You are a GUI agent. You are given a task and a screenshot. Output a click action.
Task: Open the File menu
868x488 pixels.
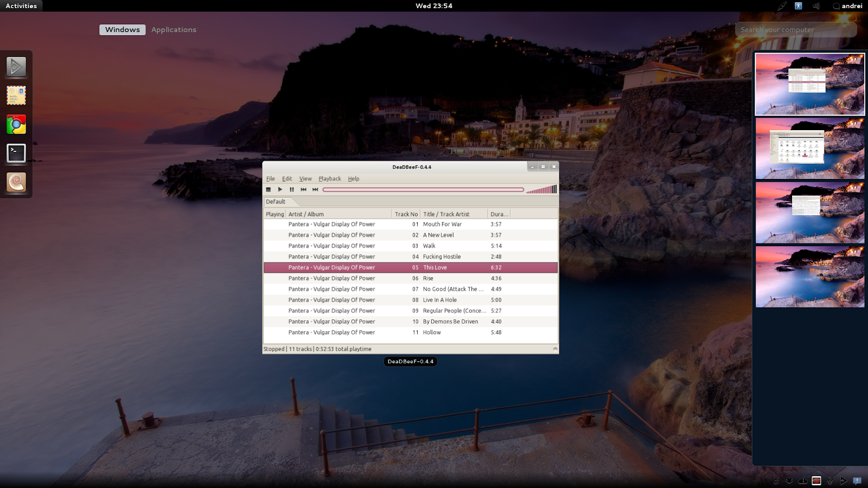[x=270, y=179]
